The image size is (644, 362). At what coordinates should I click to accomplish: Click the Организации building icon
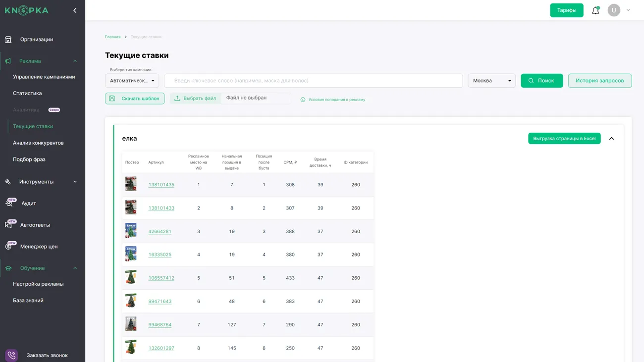(x=8, y=40)
